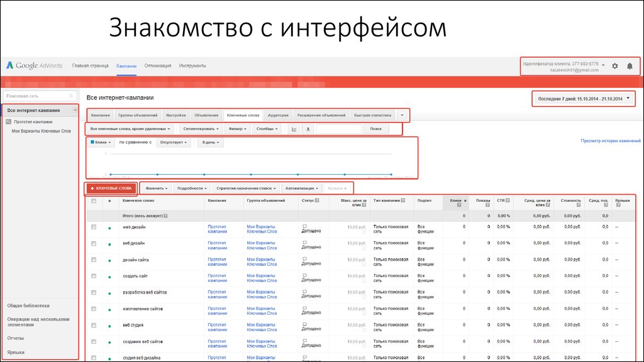
Task: Click the help icon next to Статус
Action: pyautogui.click(x=317, y=200)
